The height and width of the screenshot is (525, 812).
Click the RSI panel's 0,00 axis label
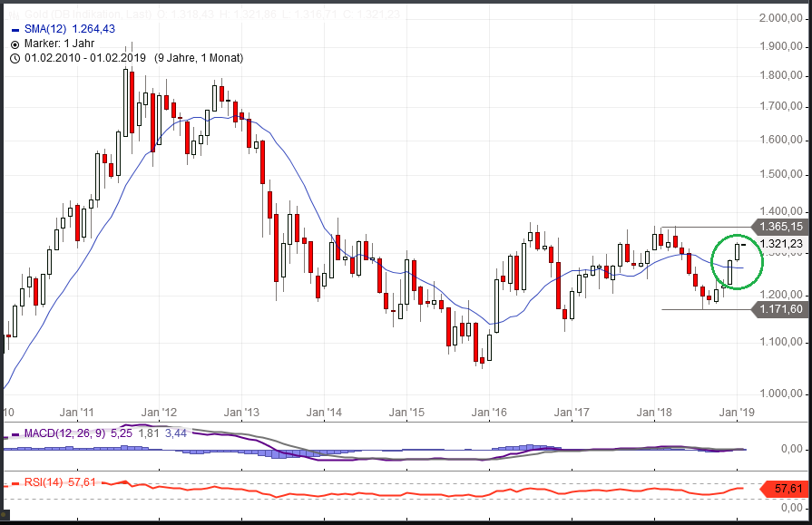click(792, 508)
